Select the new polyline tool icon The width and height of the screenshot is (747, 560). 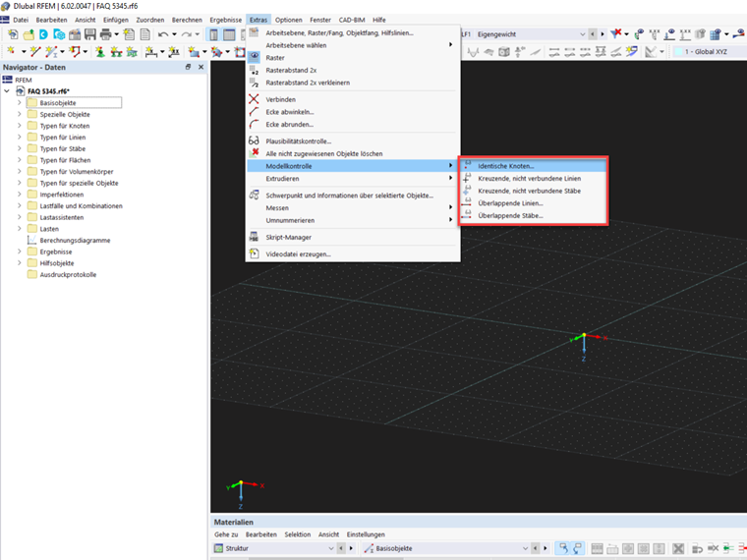point(75,51)
